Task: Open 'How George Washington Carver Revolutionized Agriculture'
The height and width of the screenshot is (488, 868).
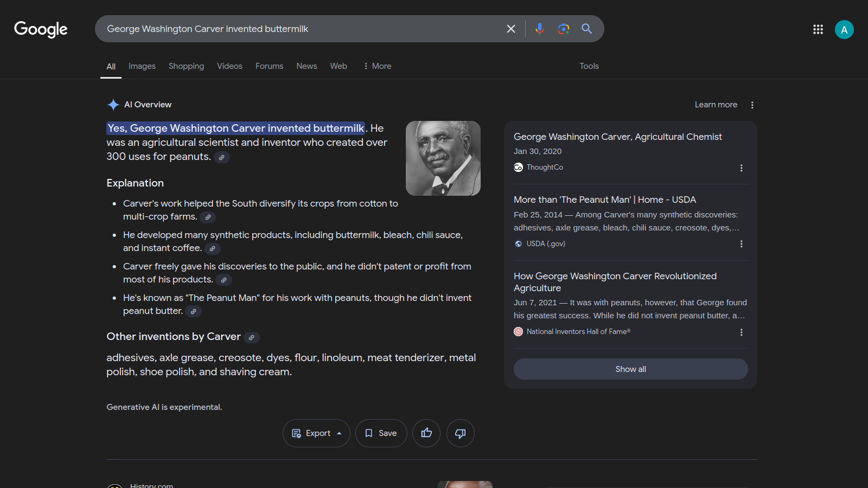Action: pos(615,282)
